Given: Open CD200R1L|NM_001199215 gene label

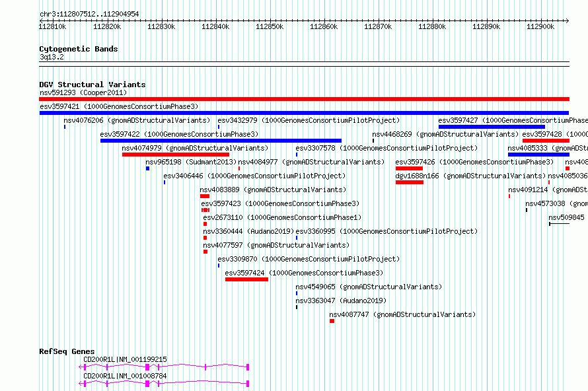Looking at the screenshot, I should [x=125, y=359].
